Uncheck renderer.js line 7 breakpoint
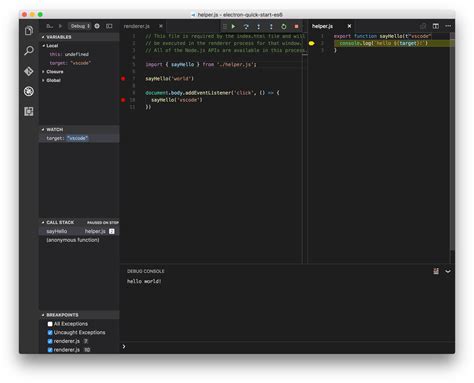474x383 pixels. pos(50,341)
